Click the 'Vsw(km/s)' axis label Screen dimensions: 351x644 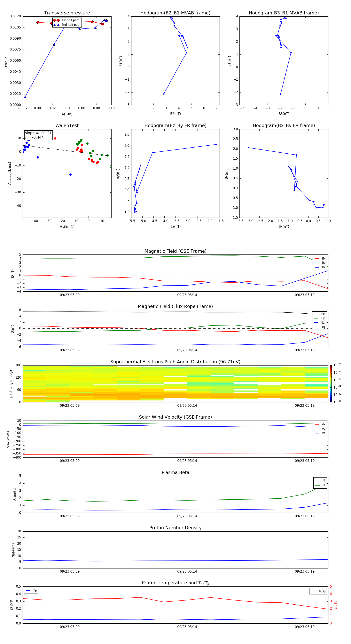pos(8,439)
